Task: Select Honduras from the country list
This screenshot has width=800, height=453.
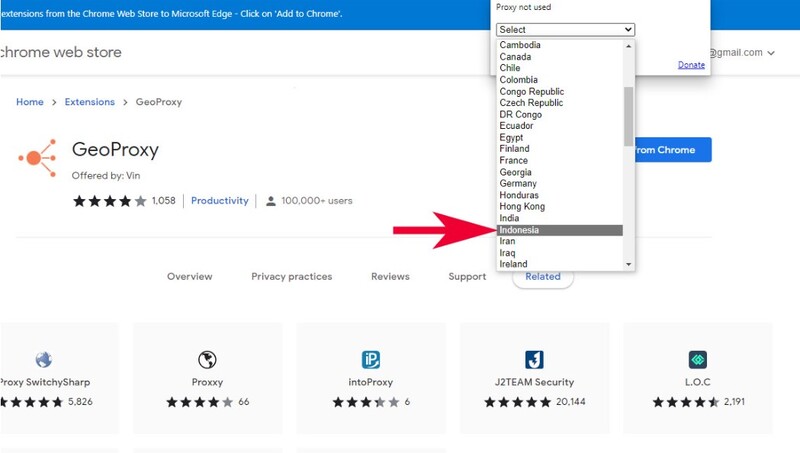Action: click(x=560, y=195)
